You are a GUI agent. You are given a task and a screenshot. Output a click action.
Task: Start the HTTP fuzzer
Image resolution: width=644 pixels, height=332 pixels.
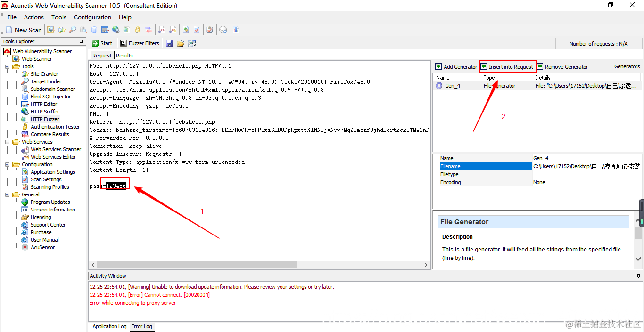click(x=102, y=43)
